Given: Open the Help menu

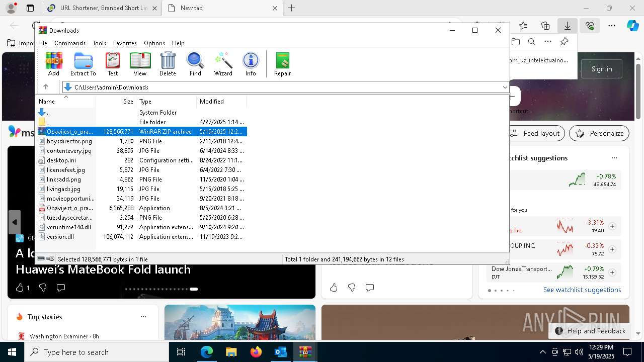Looking at the screenshot, I should click(x=178, y=43).
